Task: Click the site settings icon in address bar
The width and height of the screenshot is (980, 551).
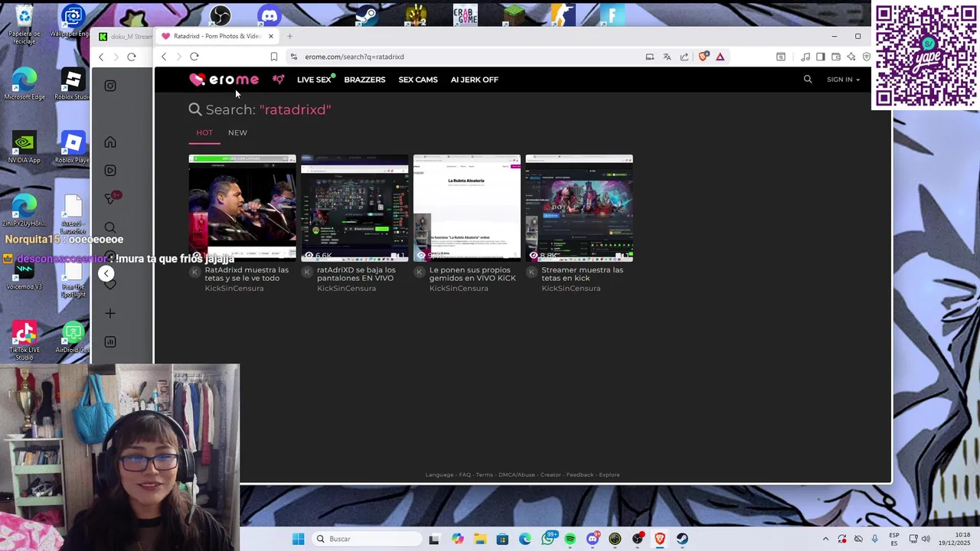Action: pyautogui.click(x=294, y=57)
